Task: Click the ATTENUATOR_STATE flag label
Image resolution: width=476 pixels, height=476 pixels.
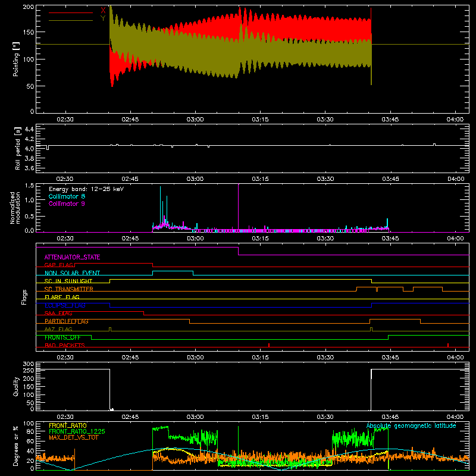Action: (x=72, y=257)
